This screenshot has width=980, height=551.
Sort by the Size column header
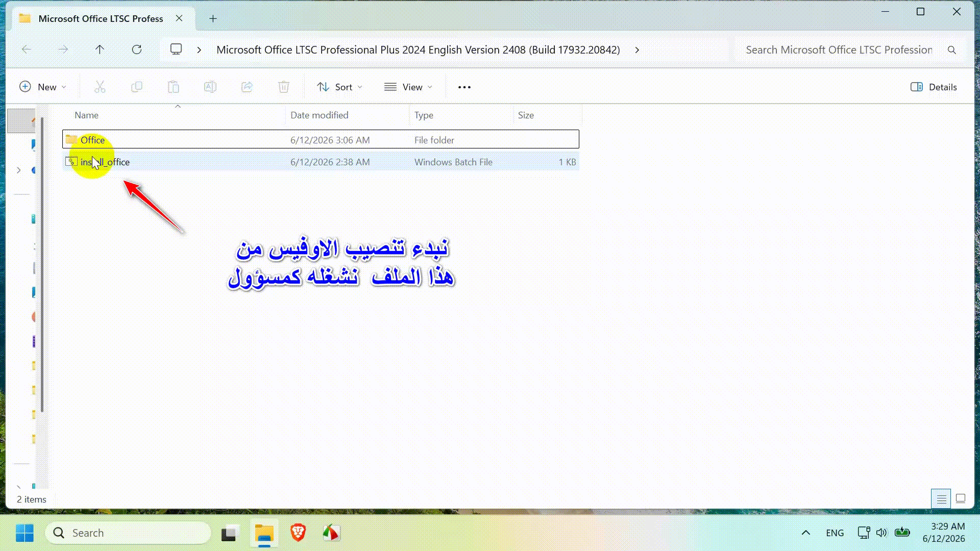pyautogui.click(x=547, y=115)
